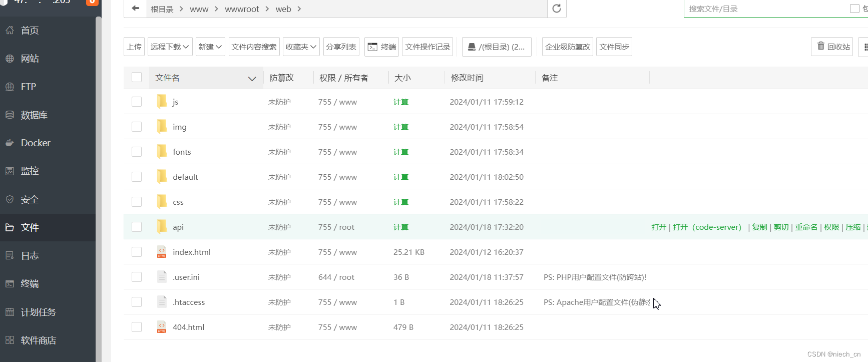Image resolution: width=868 pixels, height=362 pixels.
Task: Expand the 远程下载 dropdown
Action: click(x=170, y=47)
